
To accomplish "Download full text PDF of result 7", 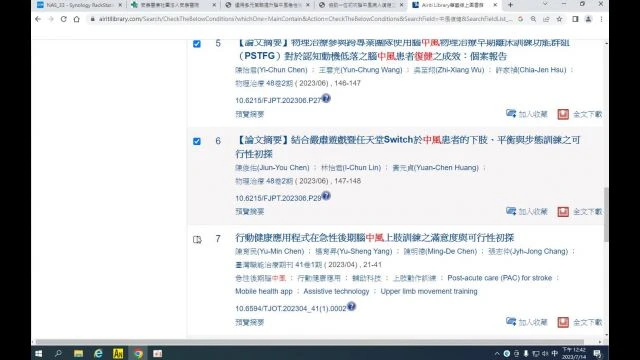I will pos(580,322).
